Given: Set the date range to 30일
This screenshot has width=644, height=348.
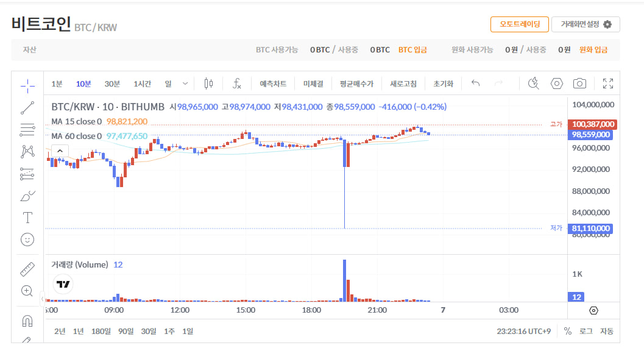Looking at the screenshot, I should (x=149, y=331).
